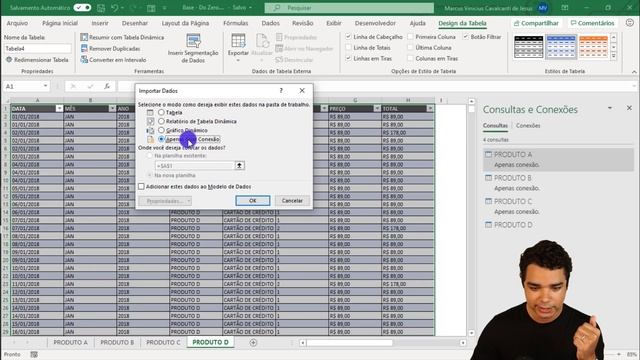This screenshot has width=640, height=360.
Task: Open the DATA column filter dropdown
Action: (59, 109)
